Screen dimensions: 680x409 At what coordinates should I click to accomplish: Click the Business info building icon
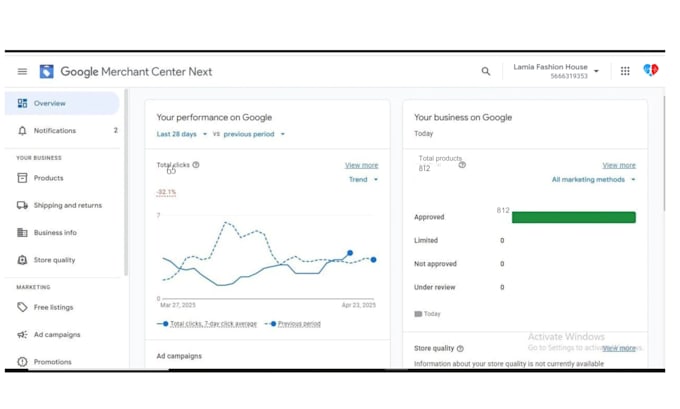[x=22, y=232]
